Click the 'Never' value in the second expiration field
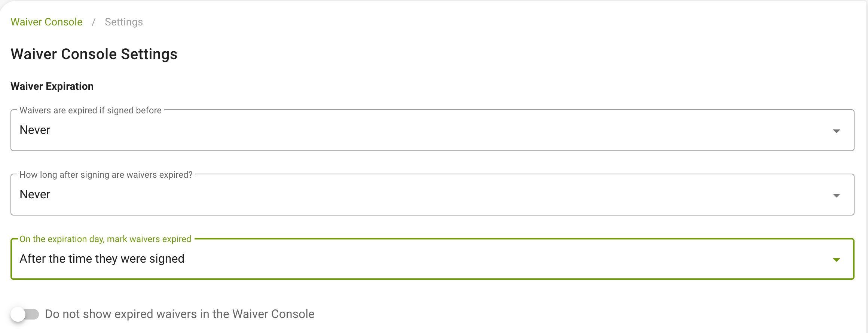This screenshot has height=333, width=868. coord(35,194)
